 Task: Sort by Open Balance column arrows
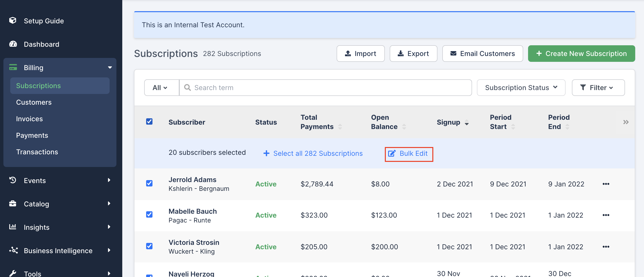pos(404,127)
